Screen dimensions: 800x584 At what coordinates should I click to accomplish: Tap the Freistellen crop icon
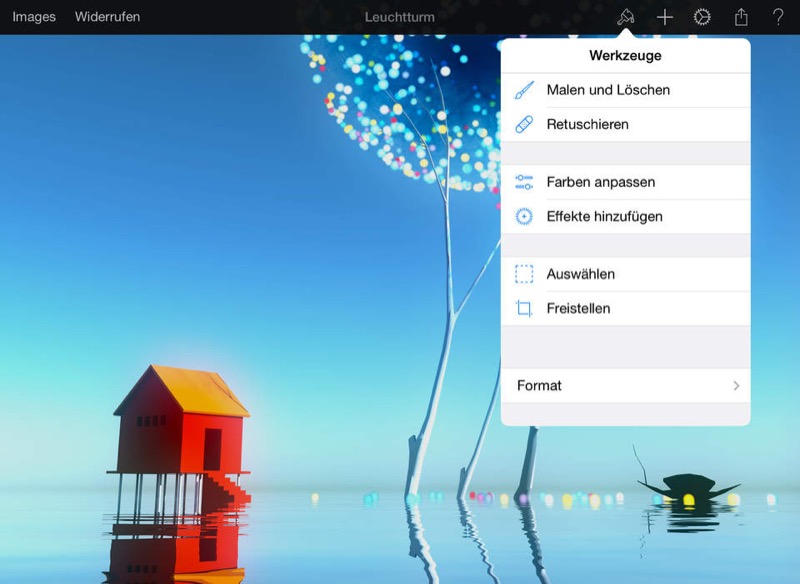click(x=524, y=309)
